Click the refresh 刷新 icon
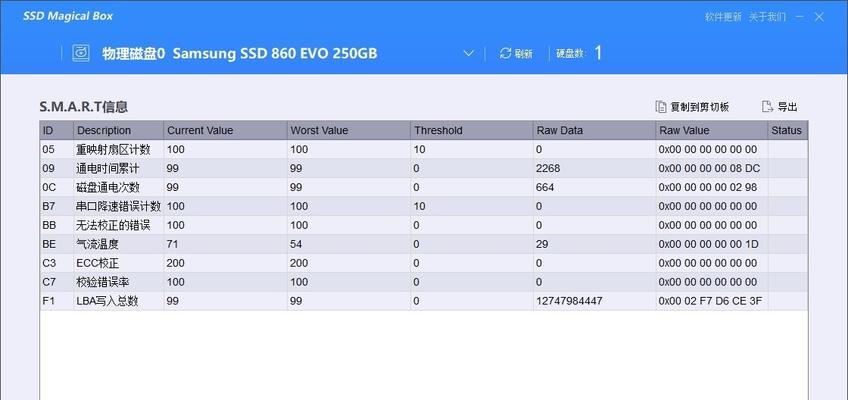The height and width of the screenshot is (400, 848). pyautogui.click(x=505, y=53)
